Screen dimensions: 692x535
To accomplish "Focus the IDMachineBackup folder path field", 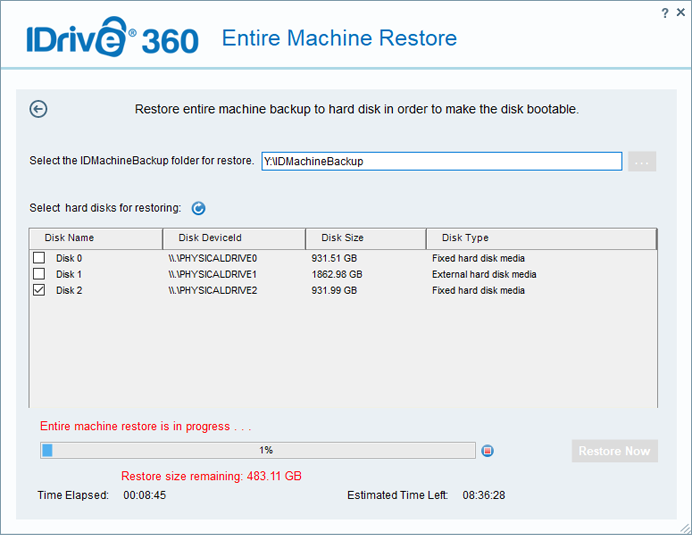I will [x=441, y=161].
